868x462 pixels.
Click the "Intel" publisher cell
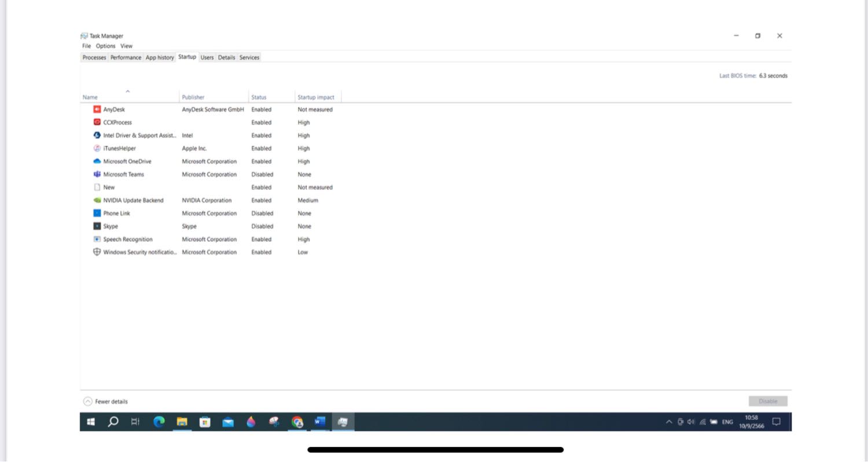click(187, 135)
